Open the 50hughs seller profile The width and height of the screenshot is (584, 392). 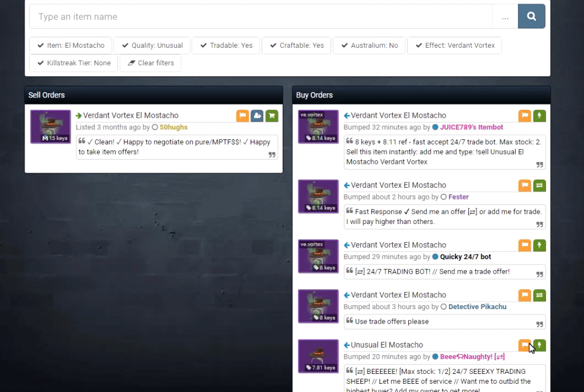point(173,127)
